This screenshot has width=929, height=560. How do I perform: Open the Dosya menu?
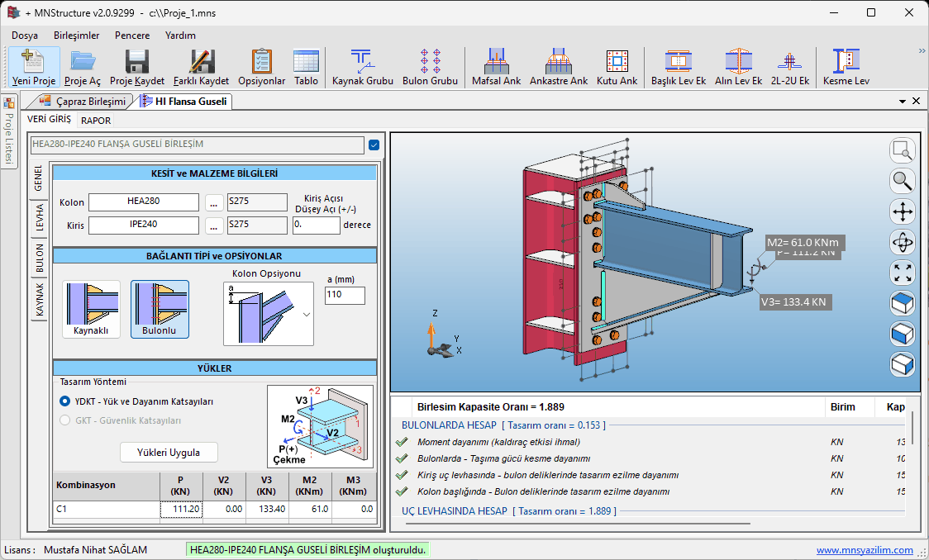point(24,36)
